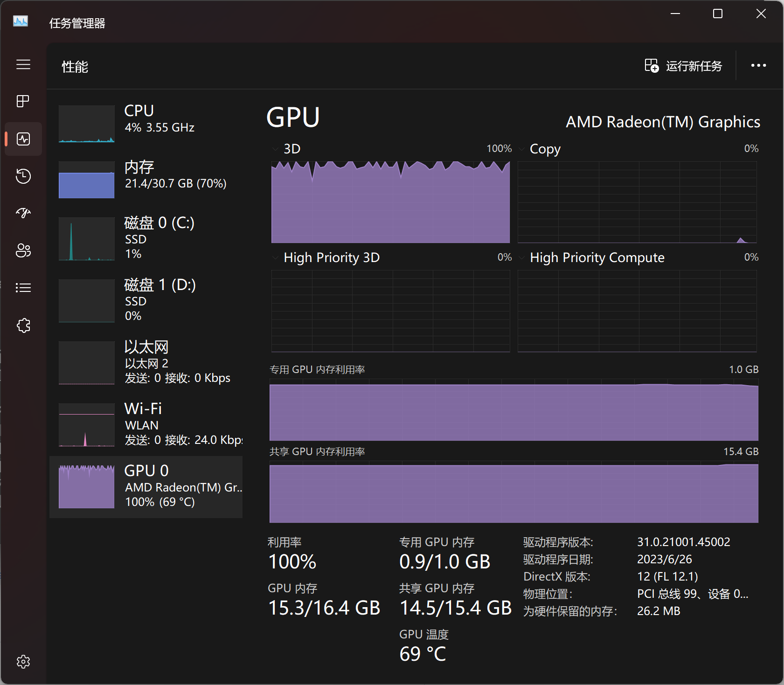Image resolution: width=784 pixels, height=685 pixels.
Task: Click the Wi-Fi activity graph thumbnail
Action: (x=87, y=425)
